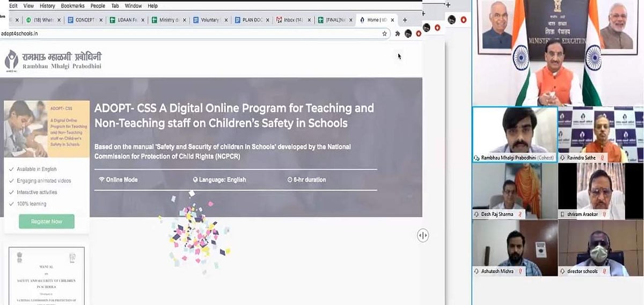Open the Help menu
The image size is (644, 305).
(x=152, y=6)
